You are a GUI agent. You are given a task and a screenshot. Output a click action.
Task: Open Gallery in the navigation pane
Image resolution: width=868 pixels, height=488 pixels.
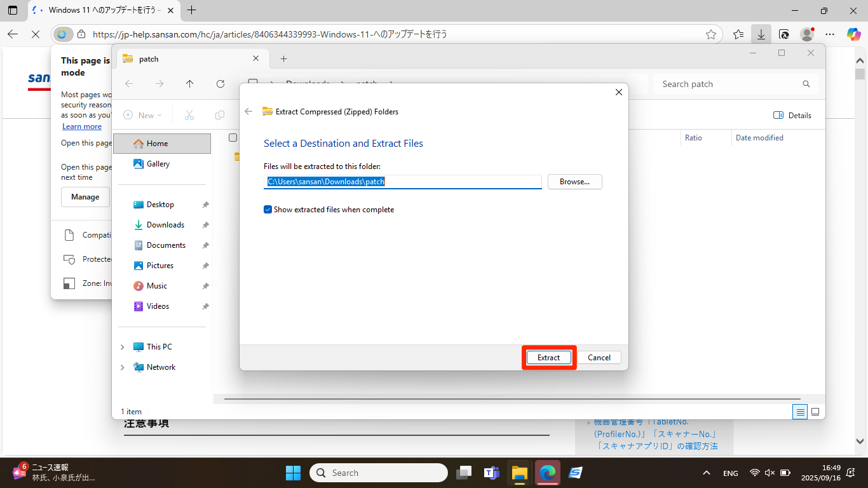click(x=158, y=164)
